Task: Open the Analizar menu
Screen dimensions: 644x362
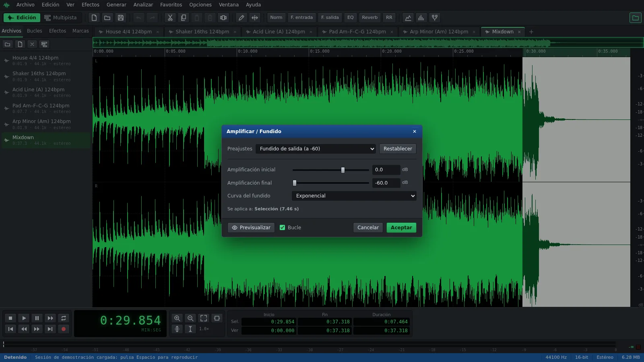Action: pos(143,5)
